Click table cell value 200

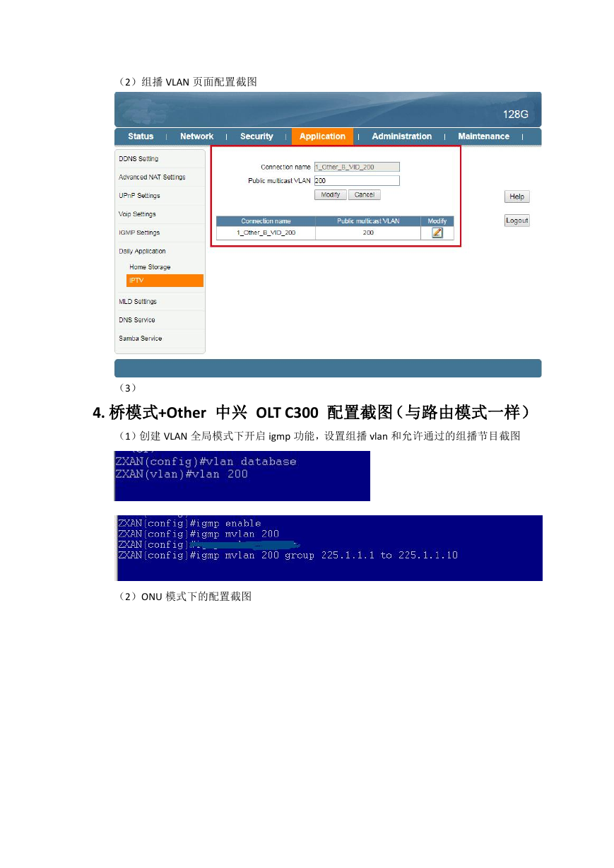pos(368,233)
